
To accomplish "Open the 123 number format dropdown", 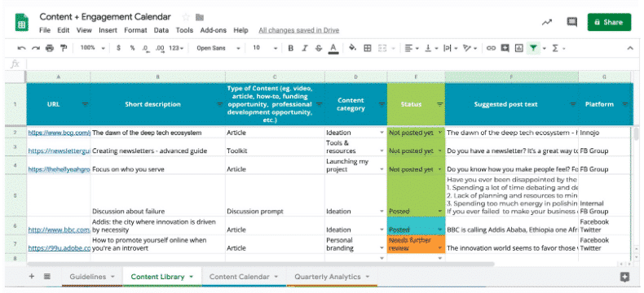I will [x=176, y=48].
